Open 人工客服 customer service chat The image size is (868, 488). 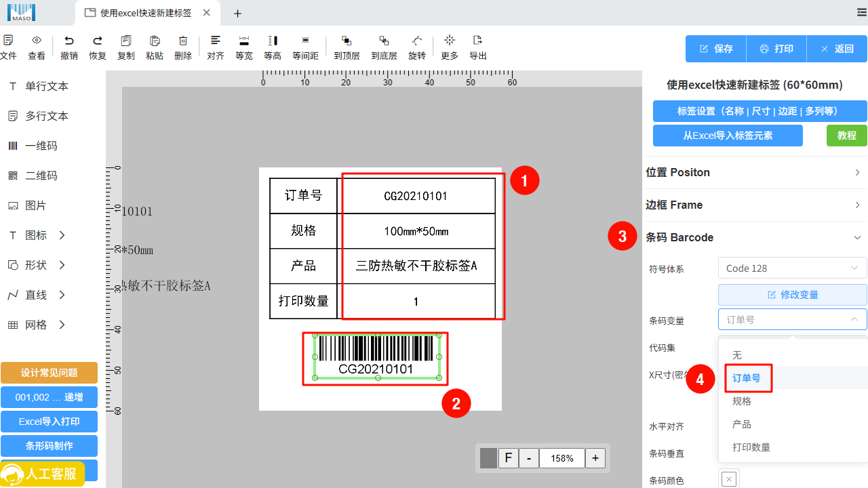point(43,474)
